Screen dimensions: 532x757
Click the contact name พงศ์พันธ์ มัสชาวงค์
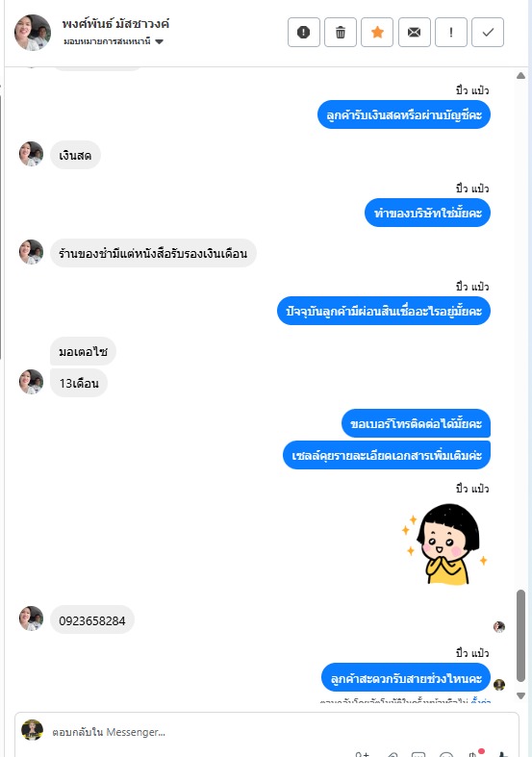pos(115,23)
